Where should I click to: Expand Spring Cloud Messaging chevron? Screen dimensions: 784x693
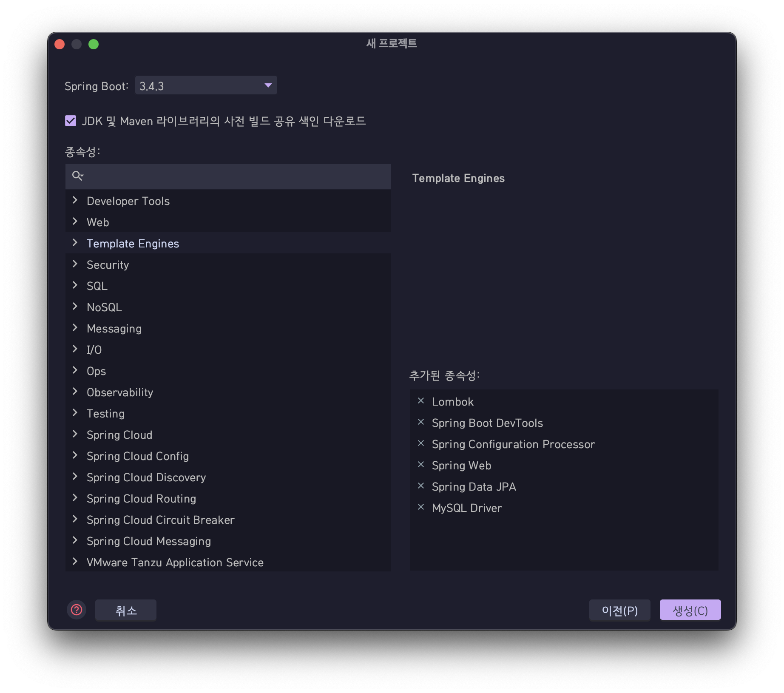75,540
